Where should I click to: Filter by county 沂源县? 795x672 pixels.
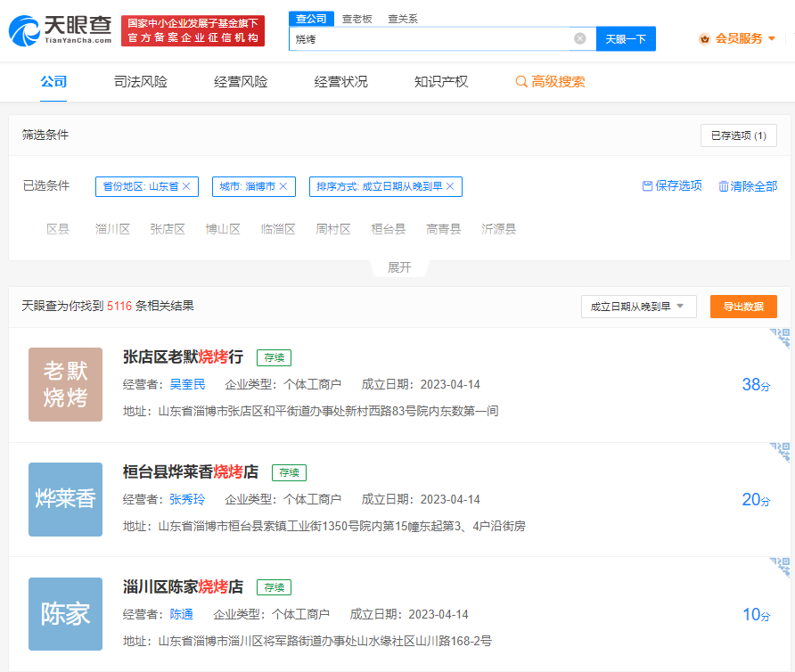pyautogui.click(x=499, y=229)
